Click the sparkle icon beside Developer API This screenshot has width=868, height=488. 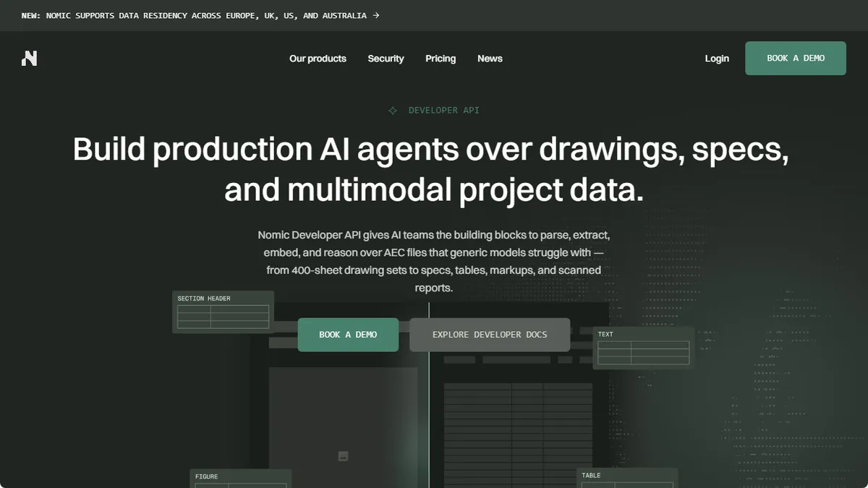[x=393, y=111]
